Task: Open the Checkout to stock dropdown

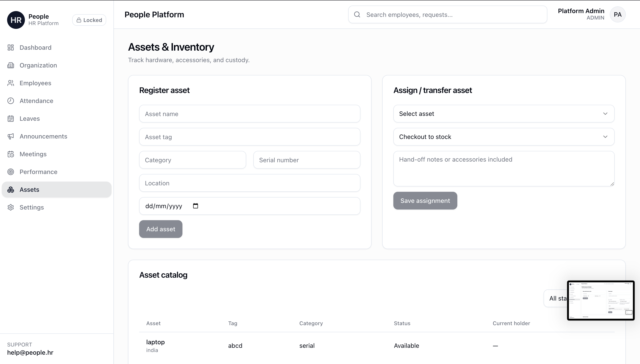Action: (504, 137)
